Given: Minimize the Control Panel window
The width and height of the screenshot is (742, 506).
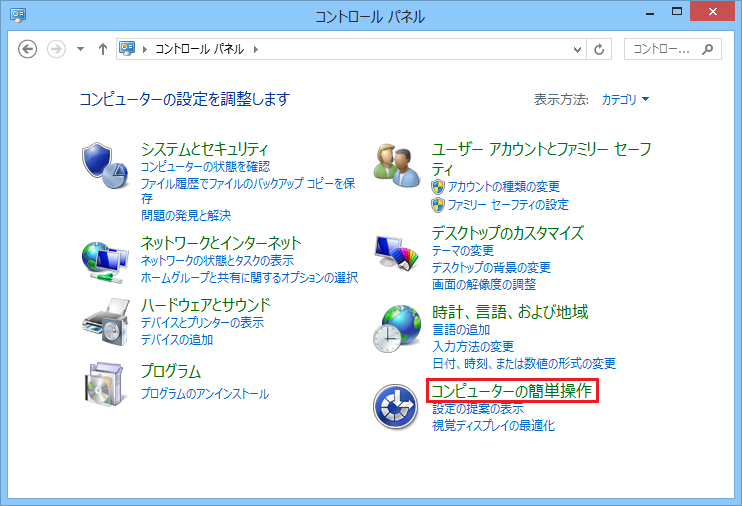Looking at the screenshot, I should click(x=650, y=13).
